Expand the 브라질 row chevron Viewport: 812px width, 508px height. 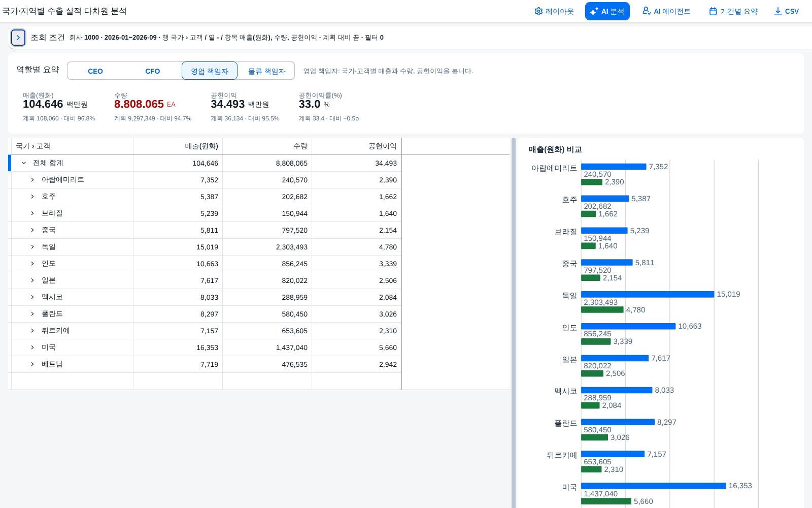(x=32, y=213)
